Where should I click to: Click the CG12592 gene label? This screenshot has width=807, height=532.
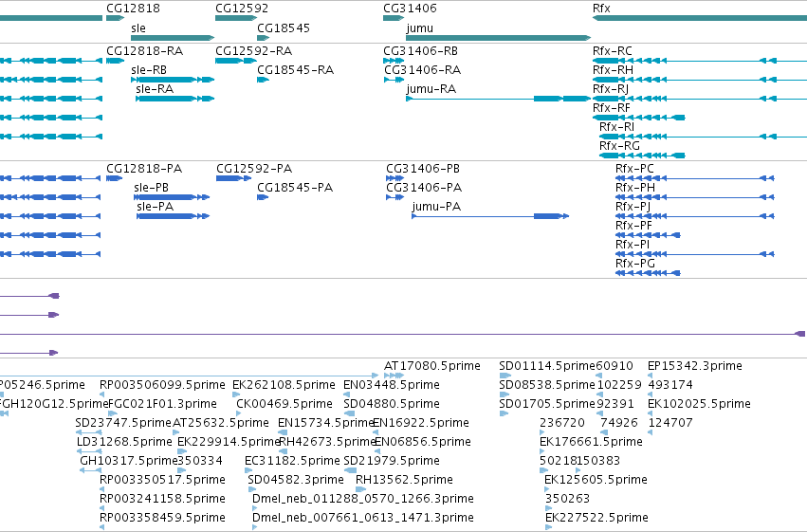pos(242,9)
